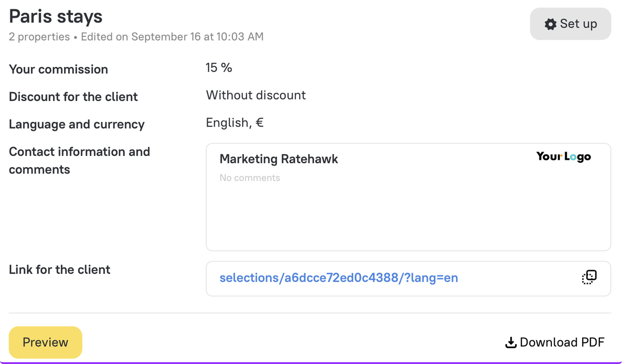The width and height of the screenshot is (622, 364).
Task: Click the Set up button label
Action: coord(578,24)
